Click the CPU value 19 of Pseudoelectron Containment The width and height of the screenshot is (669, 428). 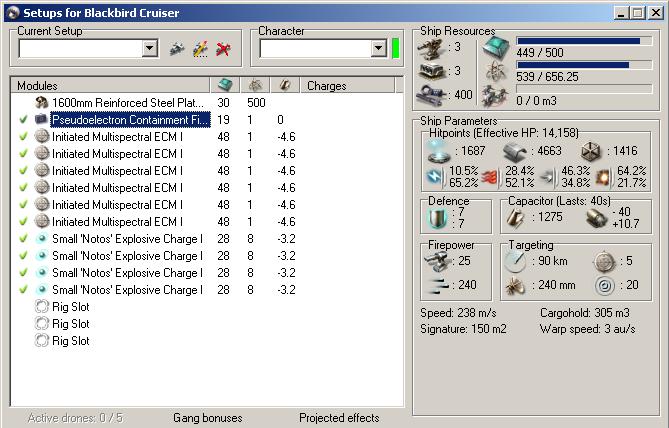tap(223, 119)
